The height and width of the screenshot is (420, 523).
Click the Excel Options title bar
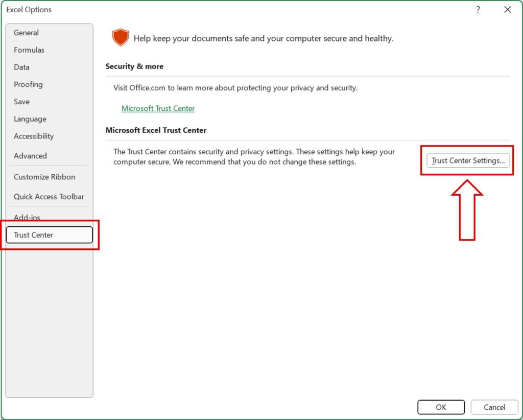click(29, 9)
